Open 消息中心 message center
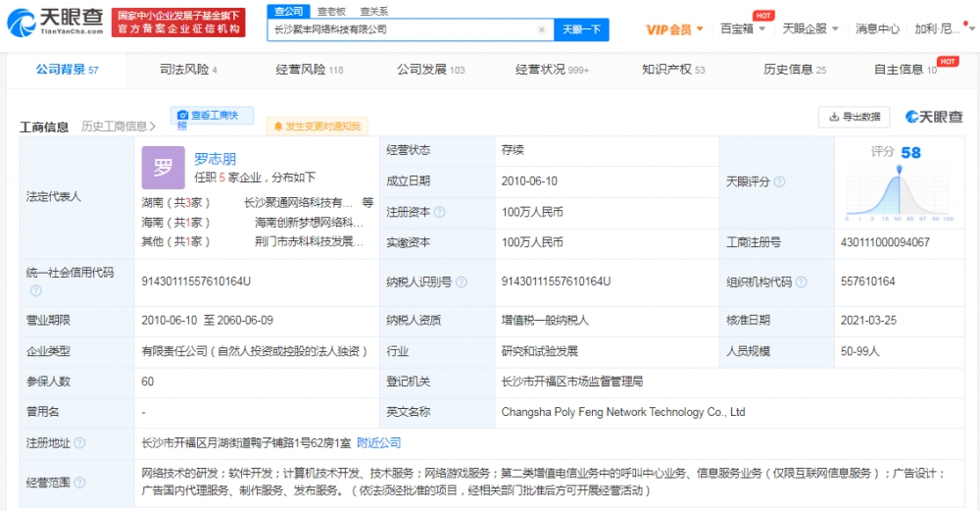 point(877,28)
